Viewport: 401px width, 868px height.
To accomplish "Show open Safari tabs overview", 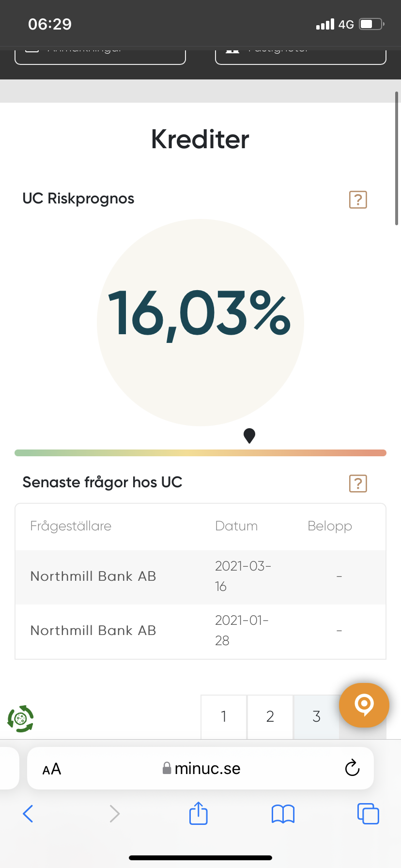I will pyautogui.click(x=368, y=813).
